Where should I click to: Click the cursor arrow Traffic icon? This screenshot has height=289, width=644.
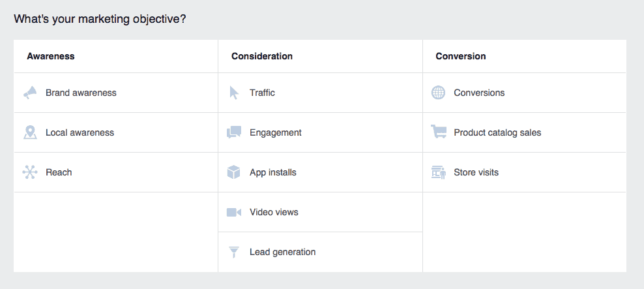[234, 93]
